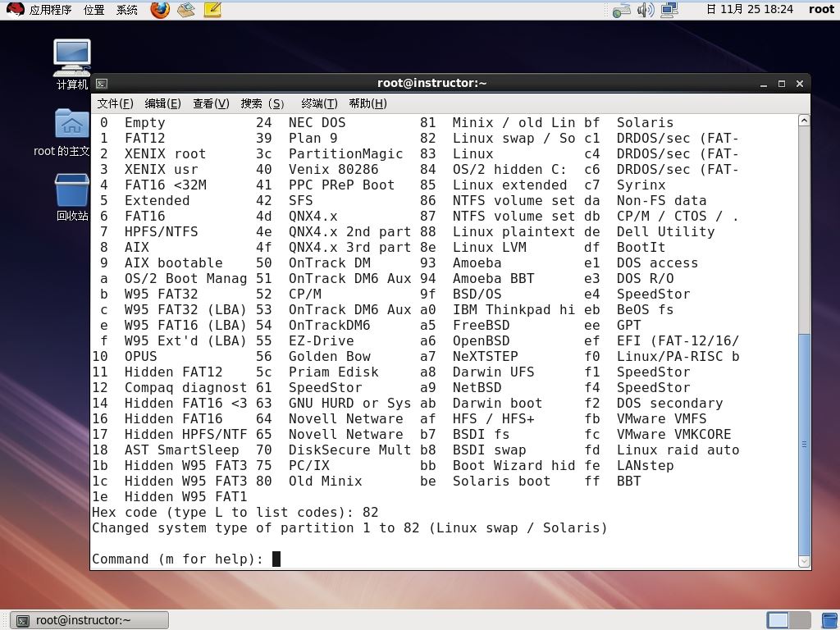Open the terminal 搜索(S) menu
Viewport: 840px width, 630px height.
pyautogui.click(x=262, y=103)
